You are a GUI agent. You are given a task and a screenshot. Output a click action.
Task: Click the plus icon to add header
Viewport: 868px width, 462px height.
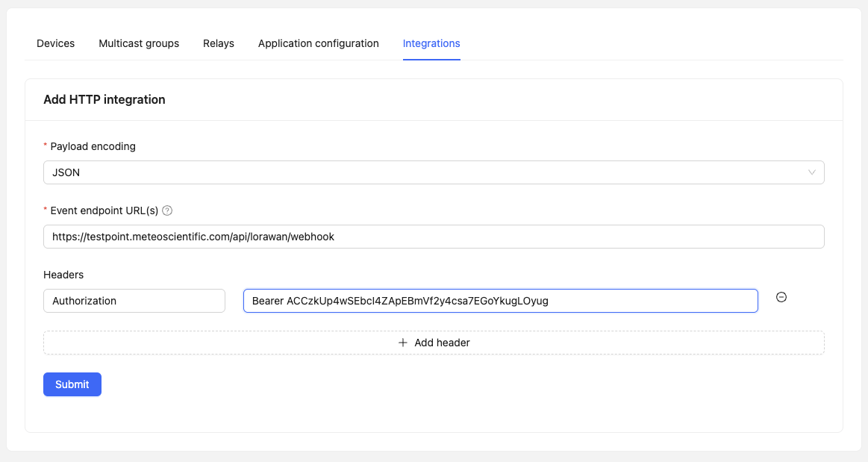pos(403,343)
